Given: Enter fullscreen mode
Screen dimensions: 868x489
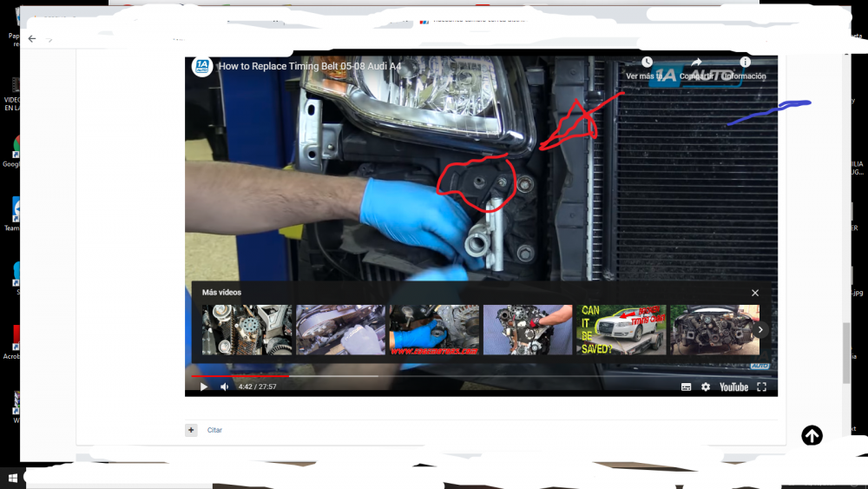Looking at the screenshot, I should [x=762, y=387].
